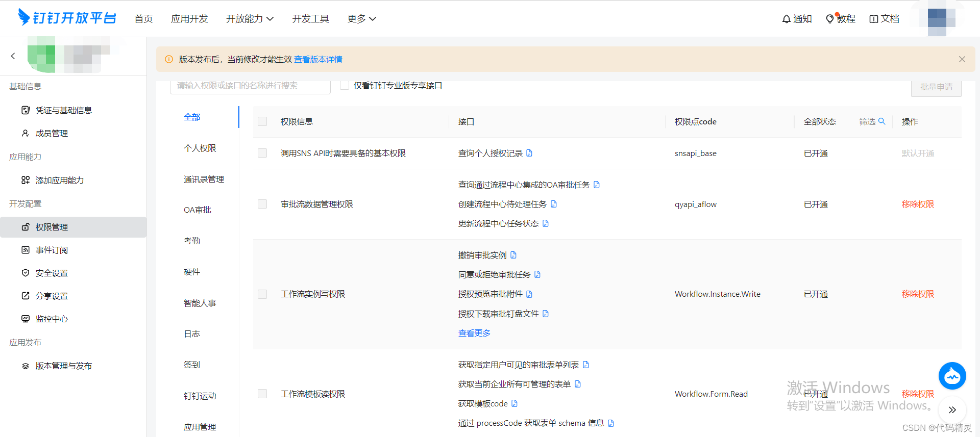Select the OA审批 category tab
This screenshot has width=980, height=437.
pos(198,210)
